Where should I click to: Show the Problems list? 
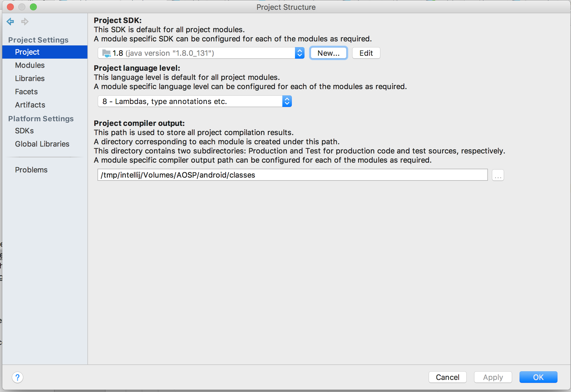pos(45,170)
